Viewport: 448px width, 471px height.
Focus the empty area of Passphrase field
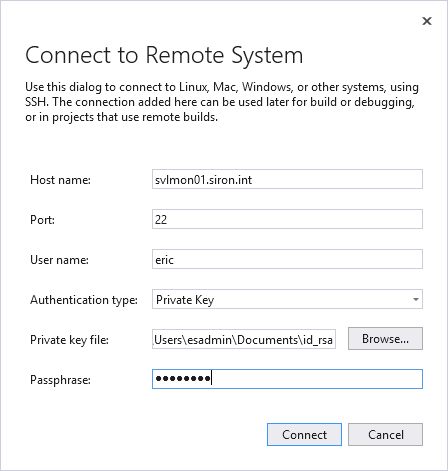(317, 379)
